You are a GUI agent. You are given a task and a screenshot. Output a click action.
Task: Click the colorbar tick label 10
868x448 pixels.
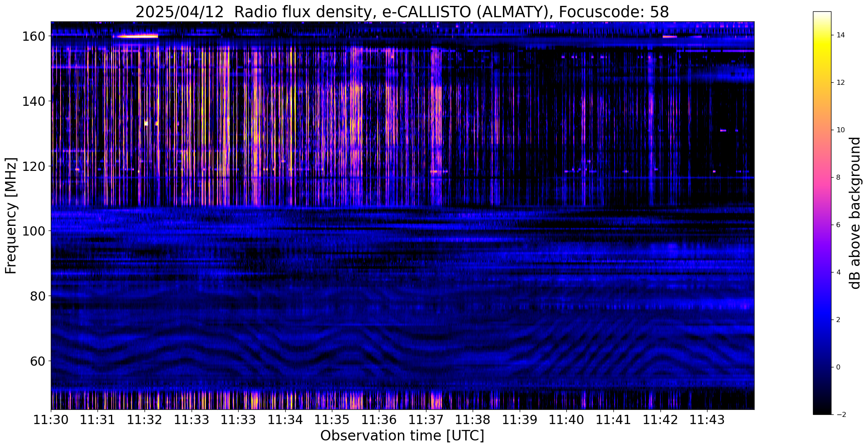[x=841, y=130]
